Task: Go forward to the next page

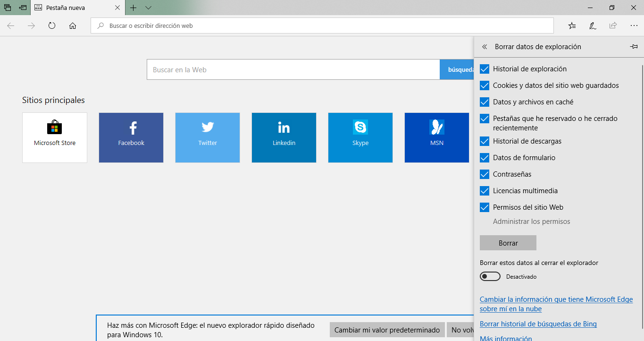Action: tap(32, 26)
